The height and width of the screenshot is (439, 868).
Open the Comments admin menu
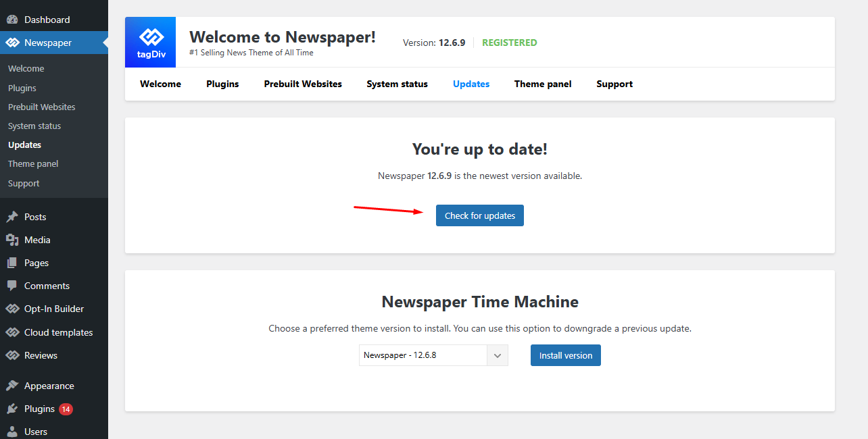(x=54, y=286)
